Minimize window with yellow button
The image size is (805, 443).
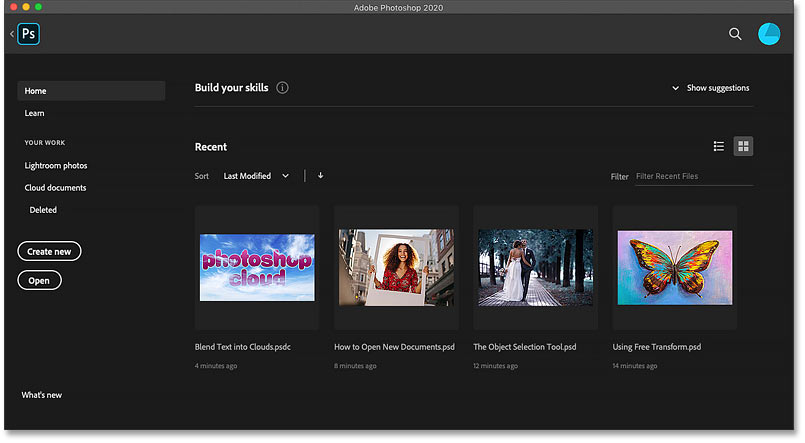(26, 7)
